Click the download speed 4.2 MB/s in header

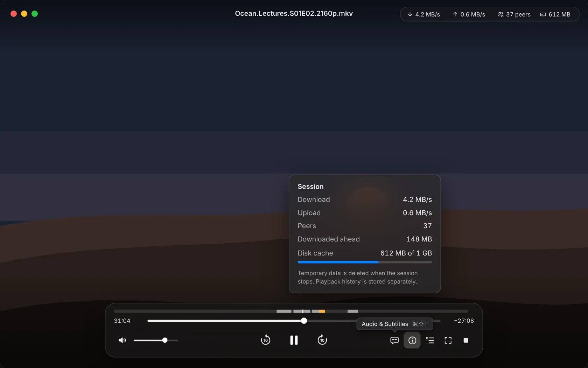(423, 14)
